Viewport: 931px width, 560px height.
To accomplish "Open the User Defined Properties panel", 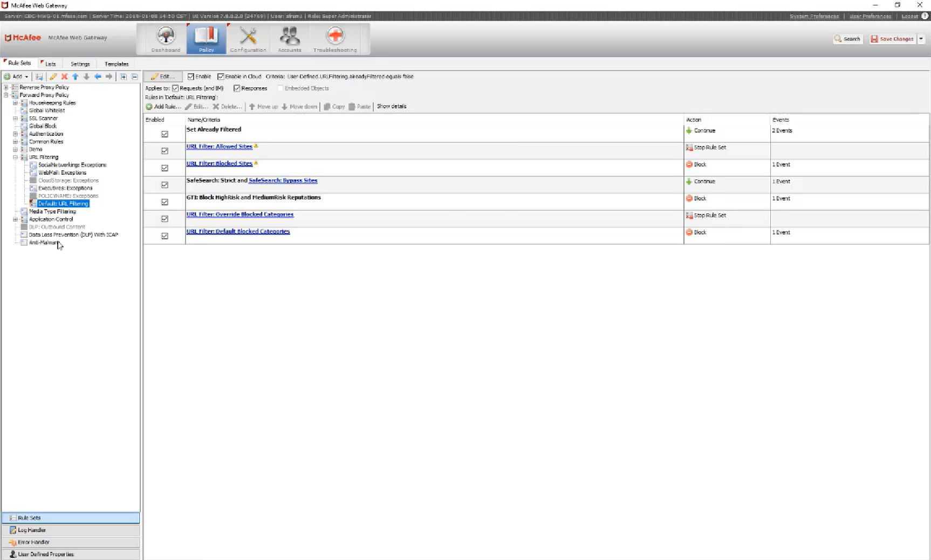I will click(71, 554).
